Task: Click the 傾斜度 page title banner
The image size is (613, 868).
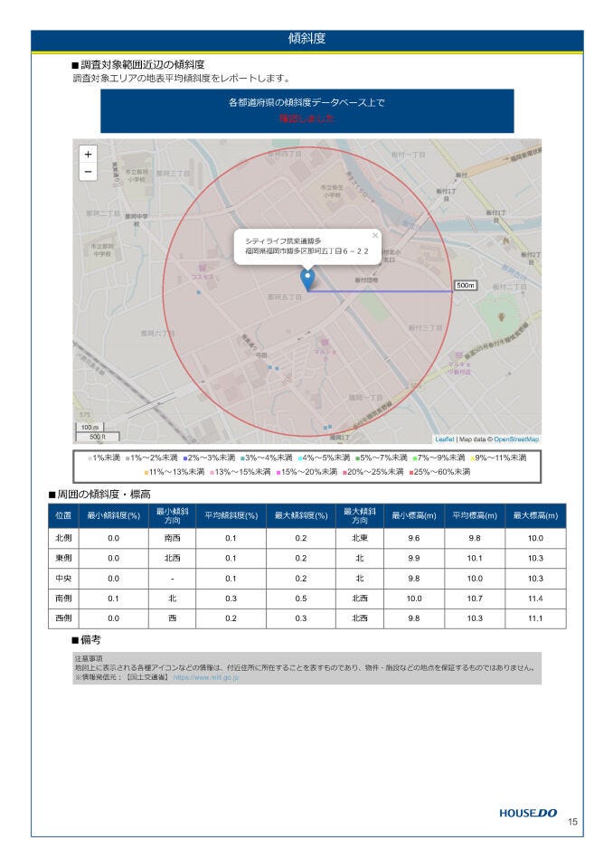Action: [x=306, y=39]
